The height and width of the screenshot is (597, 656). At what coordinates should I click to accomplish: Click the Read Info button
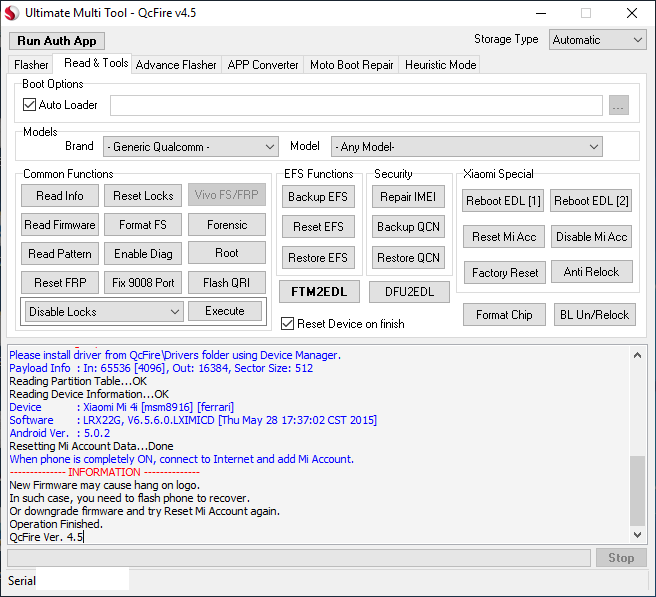pos(60,195)
